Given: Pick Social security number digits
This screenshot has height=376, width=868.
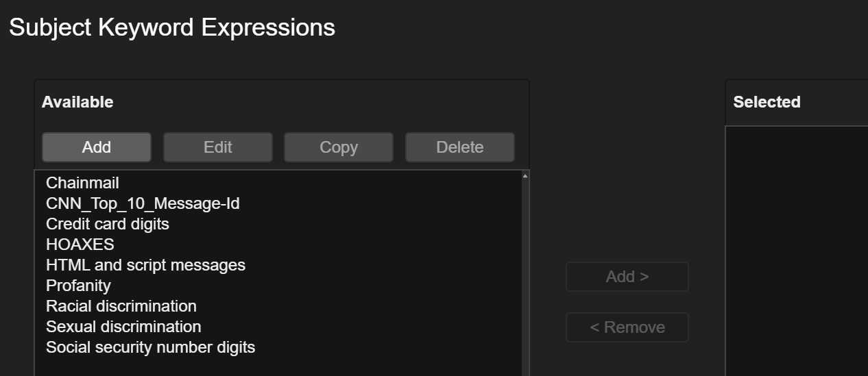Looking at the screenshot, I should tap(150, 347).
